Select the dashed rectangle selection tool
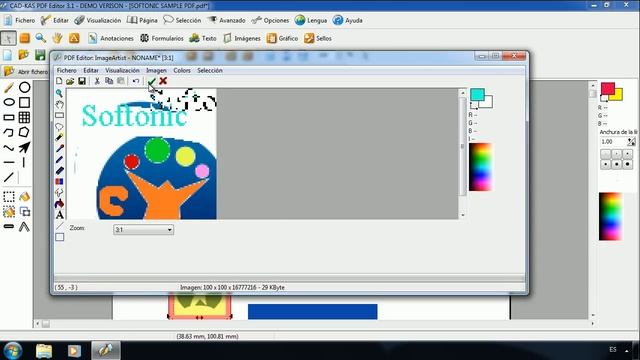The image size is (640, 360). pyautogui.click(x=9, y=197)
